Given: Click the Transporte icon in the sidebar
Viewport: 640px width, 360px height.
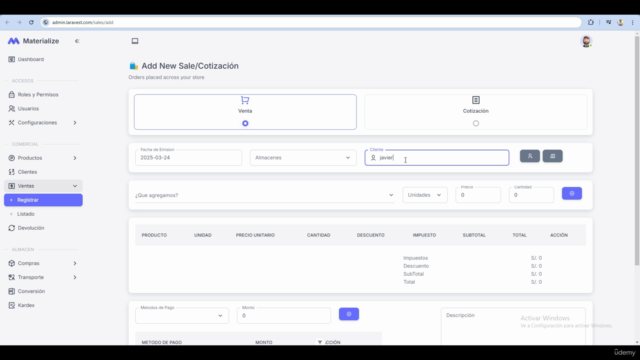Looking at the screenshot, I should pyautogui.click(x=11, y=277).
